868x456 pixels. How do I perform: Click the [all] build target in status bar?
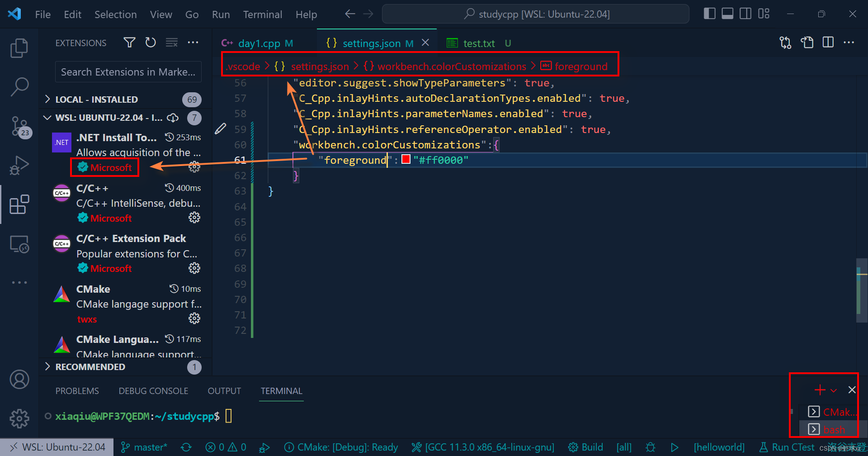coord(624,447)
